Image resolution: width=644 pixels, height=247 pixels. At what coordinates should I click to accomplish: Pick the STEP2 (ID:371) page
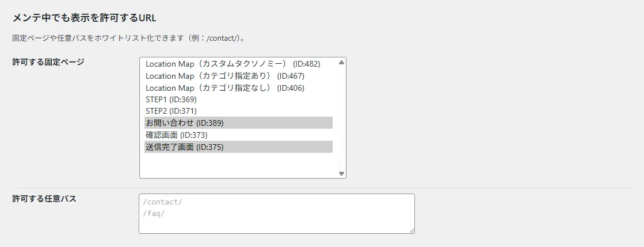(171, 111)
